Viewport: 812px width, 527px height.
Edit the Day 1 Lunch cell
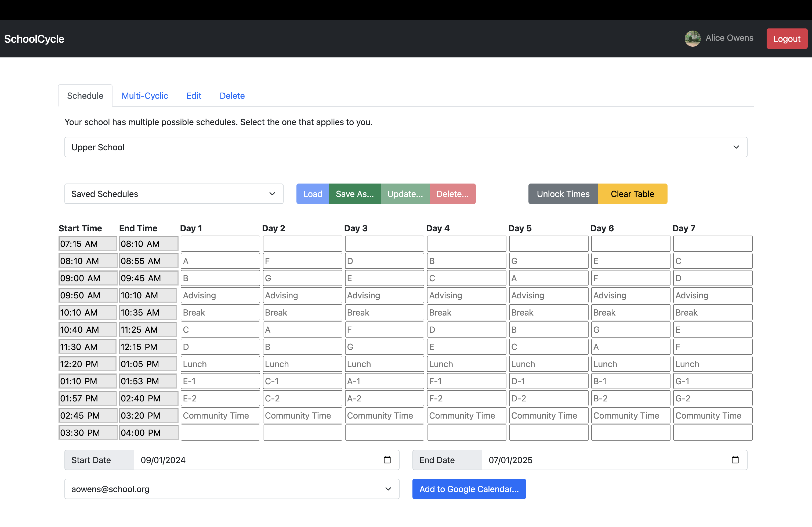220,364
